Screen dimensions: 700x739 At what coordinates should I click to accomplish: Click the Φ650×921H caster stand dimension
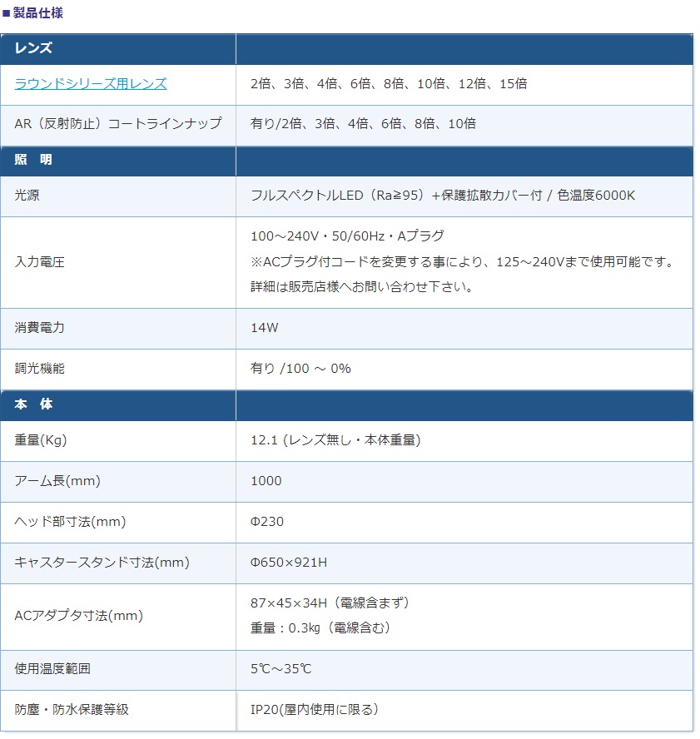point(289,563)
